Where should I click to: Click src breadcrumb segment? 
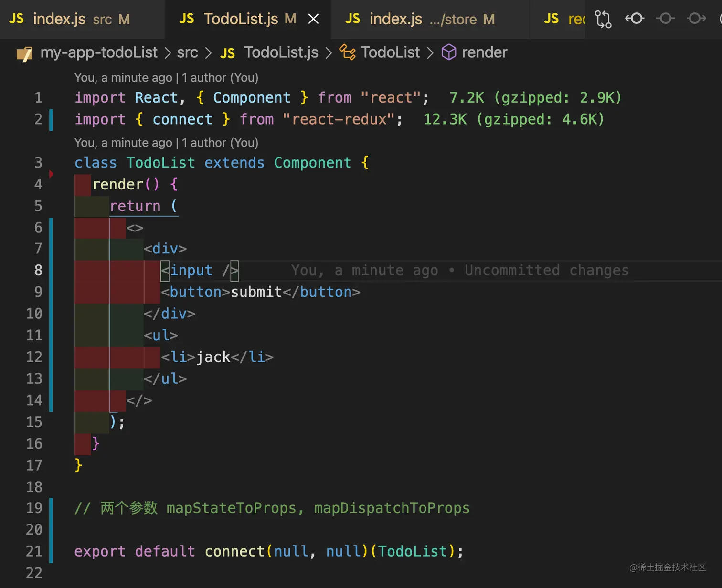pos(187,52)
